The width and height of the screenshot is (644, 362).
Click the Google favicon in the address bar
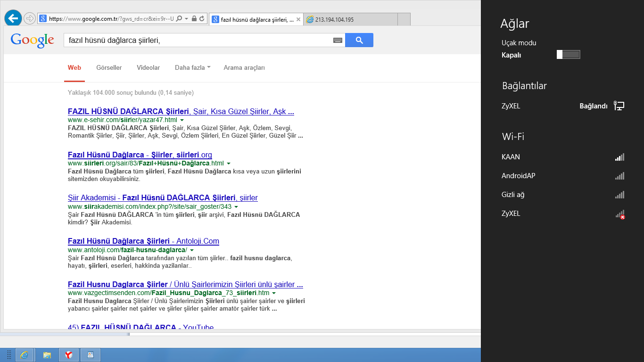click(43, 19)
